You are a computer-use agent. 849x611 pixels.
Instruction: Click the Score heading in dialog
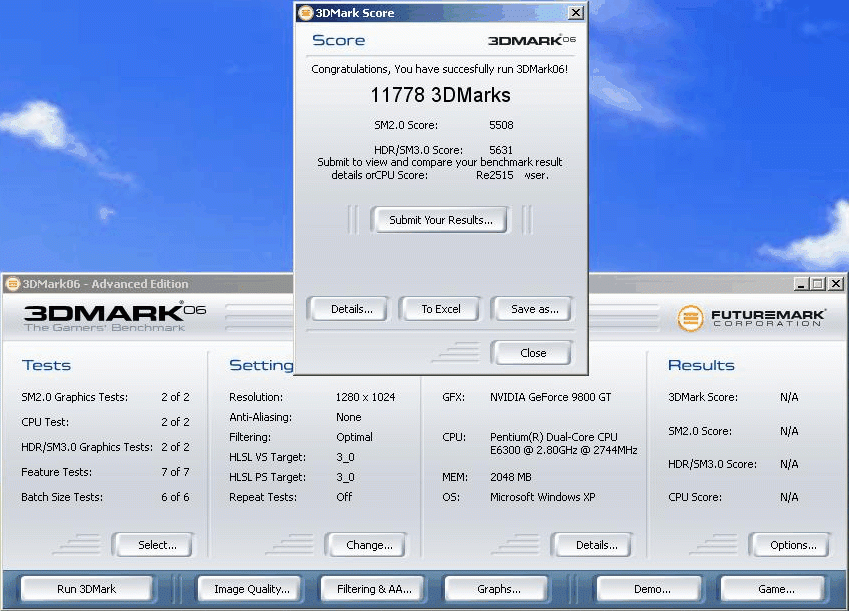coord(338,40)
